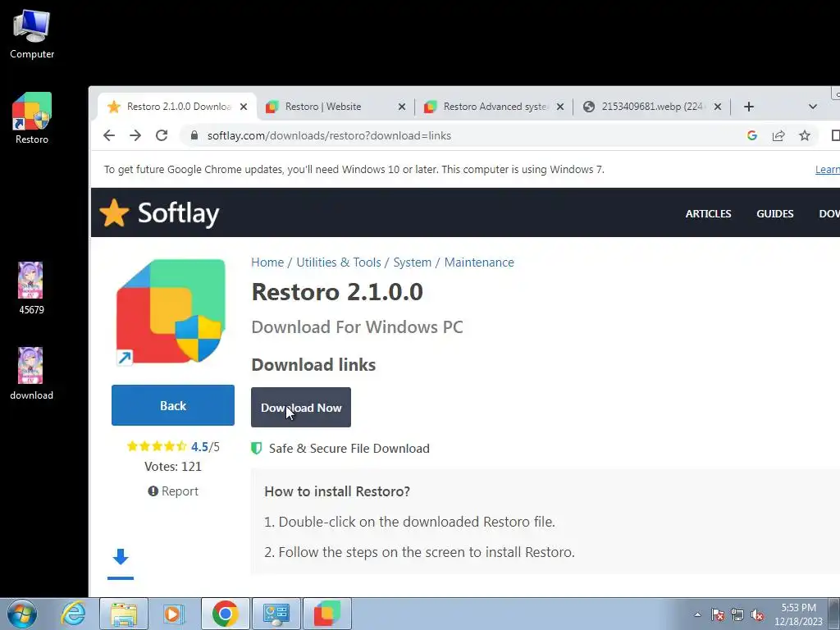The image size is (840, 630).
Task: Follow the System breadcrumb link
Action: coord(412,262)
